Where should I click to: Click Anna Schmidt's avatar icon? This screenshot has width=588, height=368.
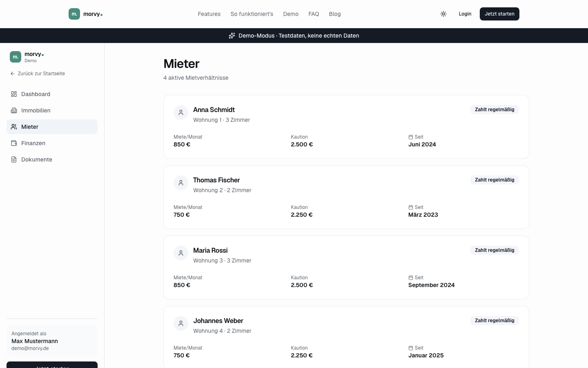pyautogui.click(x=181, y=112)
